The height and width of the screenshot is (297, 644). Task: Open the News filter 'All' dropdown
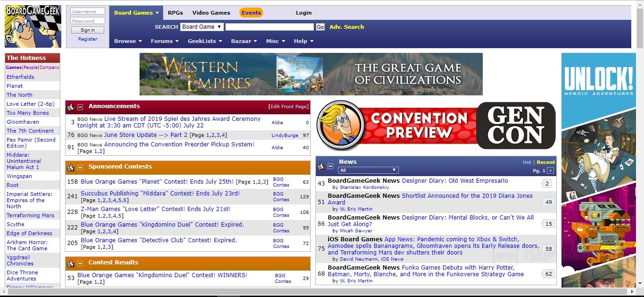click(368, 170)
